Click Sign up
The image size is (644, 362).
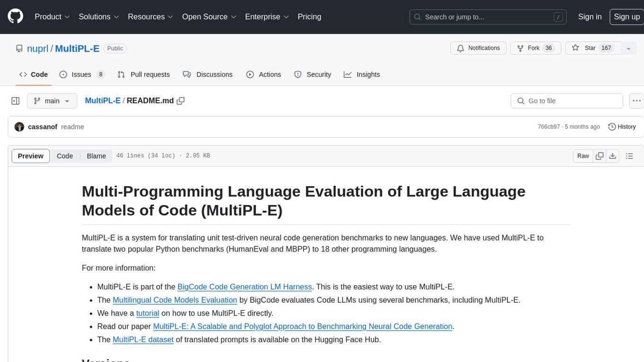tap(626, 17)
